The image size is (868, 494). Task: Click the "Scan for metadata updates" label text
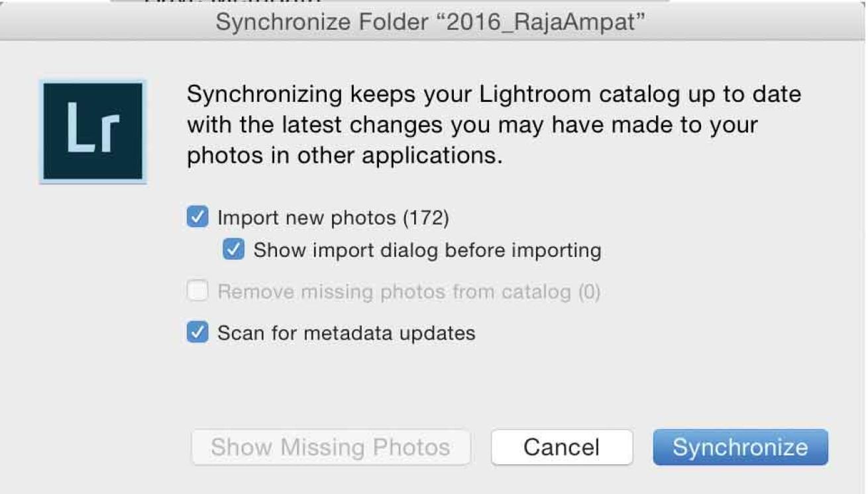coord(346,332)
